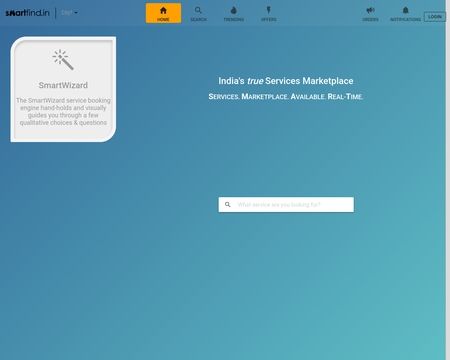Image resolution: width=450 pixels, height=360 pixels.
Task: Click the Login button
Action: tap(435, 17)
